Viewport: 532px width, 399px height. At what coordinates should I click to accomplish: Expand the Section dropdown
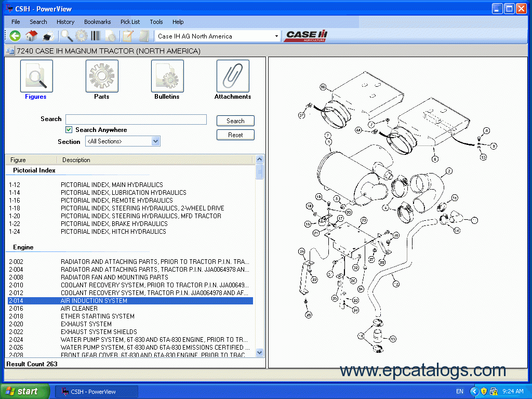point(155,141)
